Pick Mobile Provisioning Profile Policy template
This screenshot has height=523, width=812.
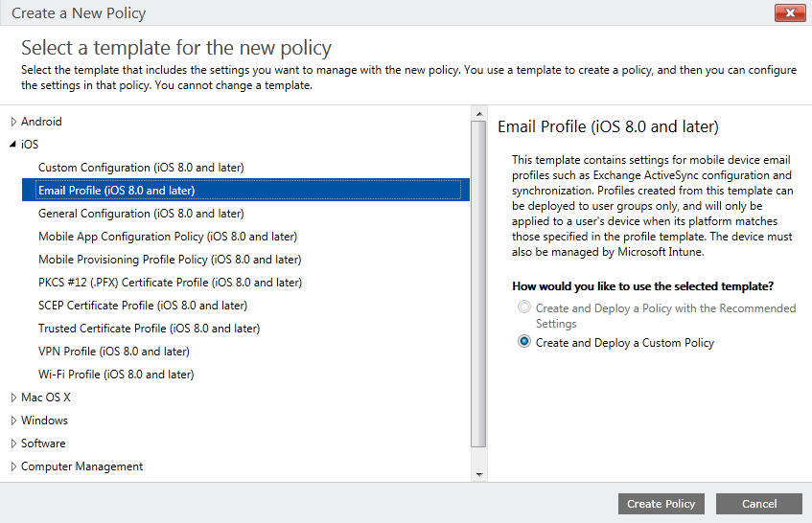[170, 260]
